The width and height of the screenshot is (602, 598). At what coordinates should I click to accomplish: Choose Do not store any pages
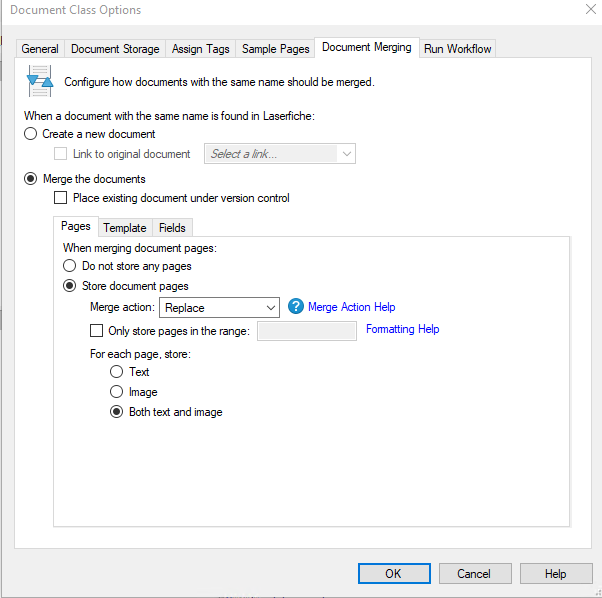(x=69, y=266)
